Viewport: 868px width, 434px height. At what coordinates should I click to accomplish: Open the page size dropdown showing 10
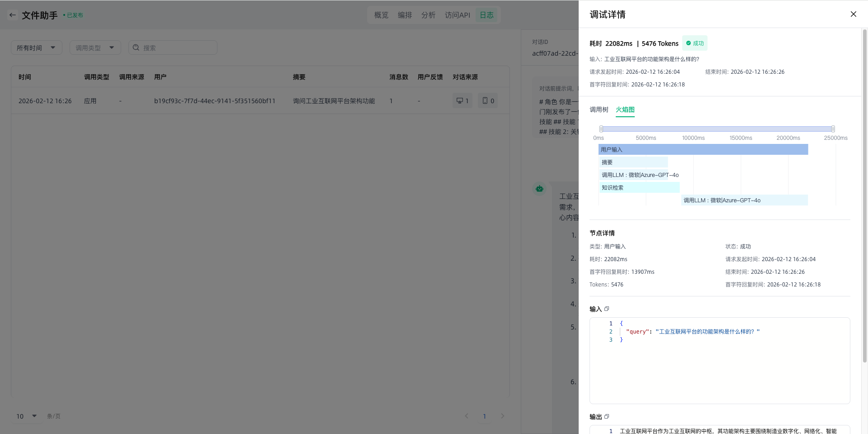click(x=27, y=416)
